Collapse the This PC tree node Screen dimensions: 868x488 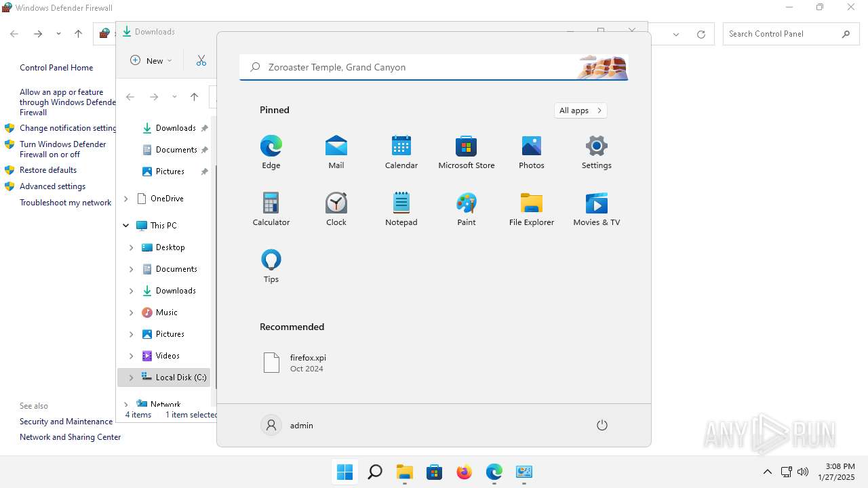(x=125, y=226)
